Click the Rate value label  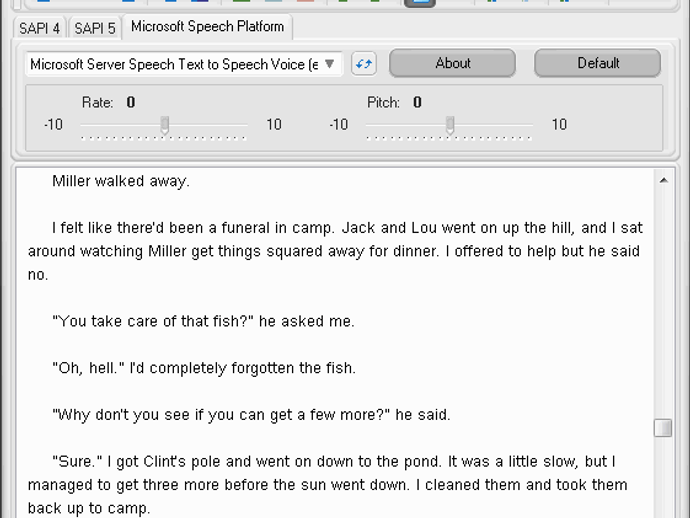tap(131, 103)
